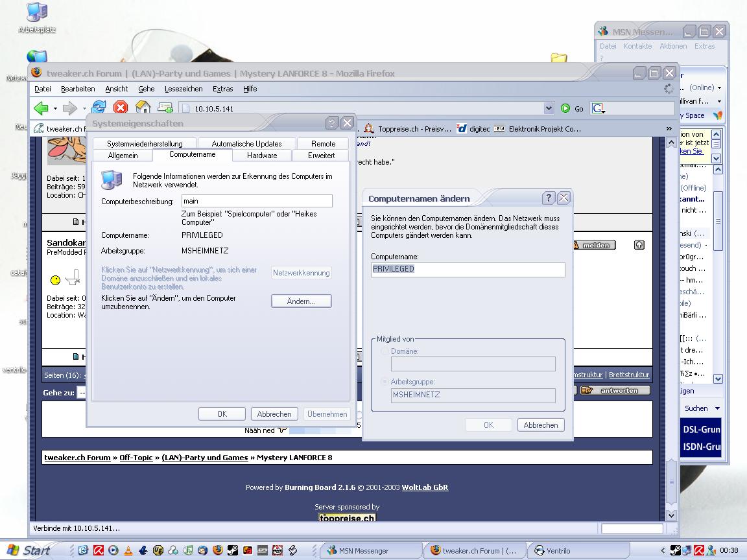
Task: Click the green Go button beside address bar
Action: (x=572, y=108)
